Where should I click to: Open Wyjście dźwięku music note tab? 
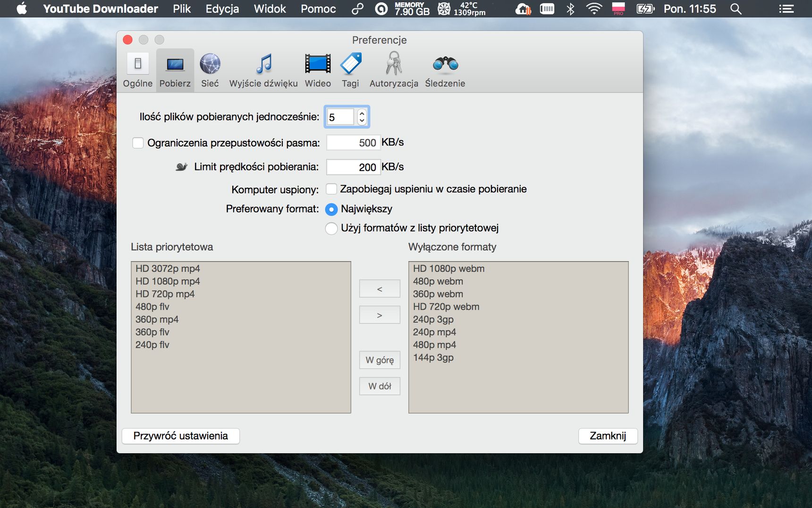click(263, 70)
